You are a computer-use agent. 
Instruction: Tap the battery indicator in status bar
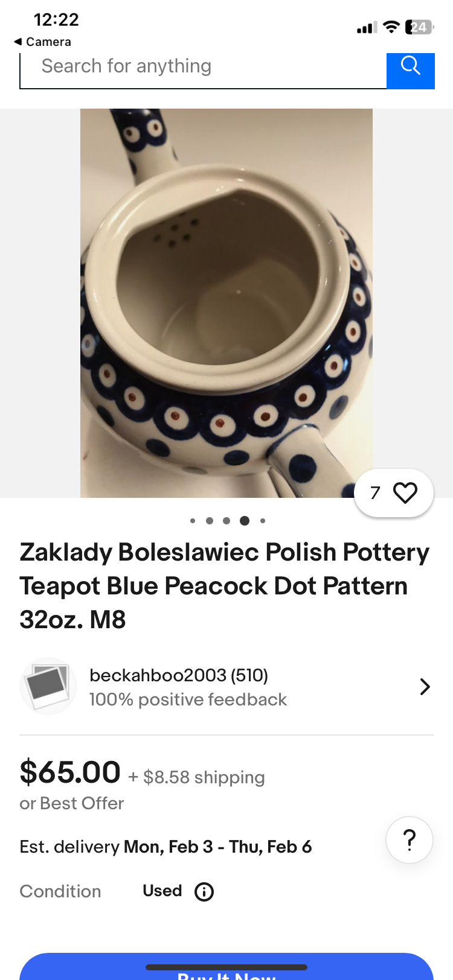(x=420, y=27)
